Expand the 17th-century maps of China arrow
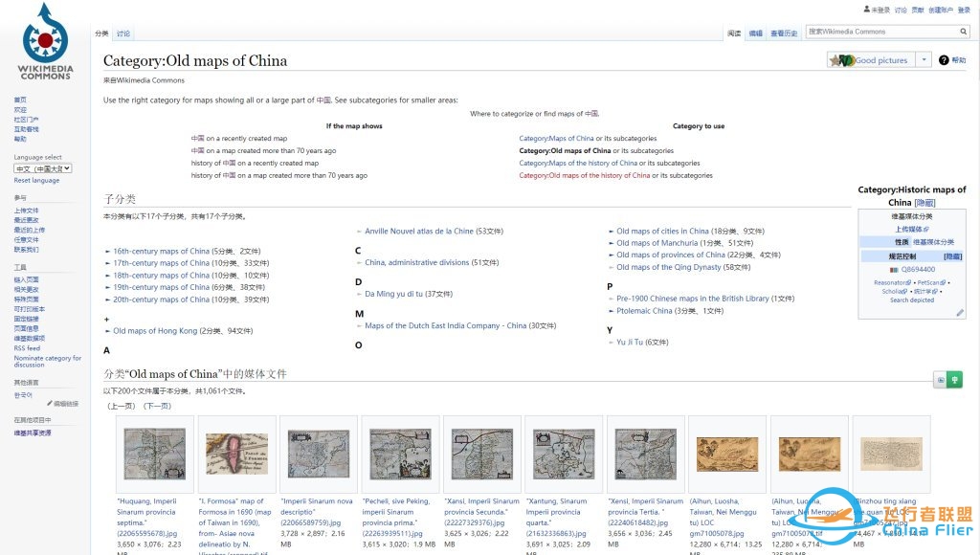This screenshot has width=980, height=555. click(x=107, y=264)
